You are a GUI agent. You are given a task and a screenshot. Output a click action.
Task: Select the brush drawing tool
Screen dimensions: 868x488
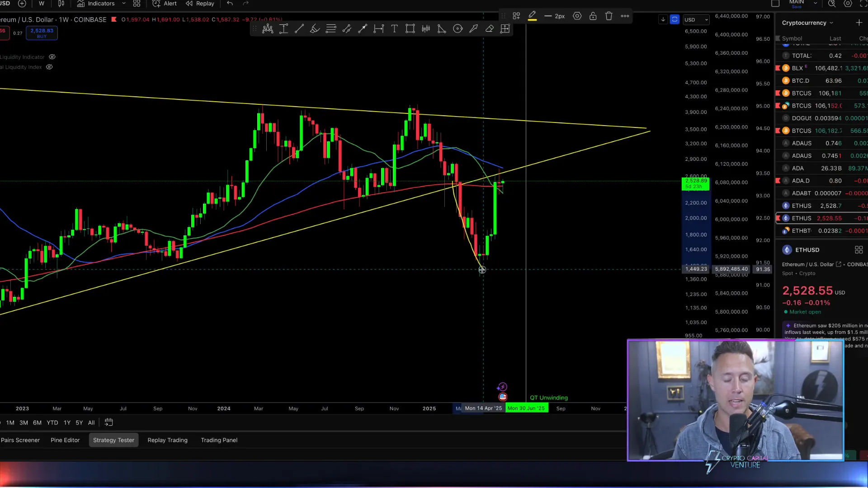tap(315, 29)
